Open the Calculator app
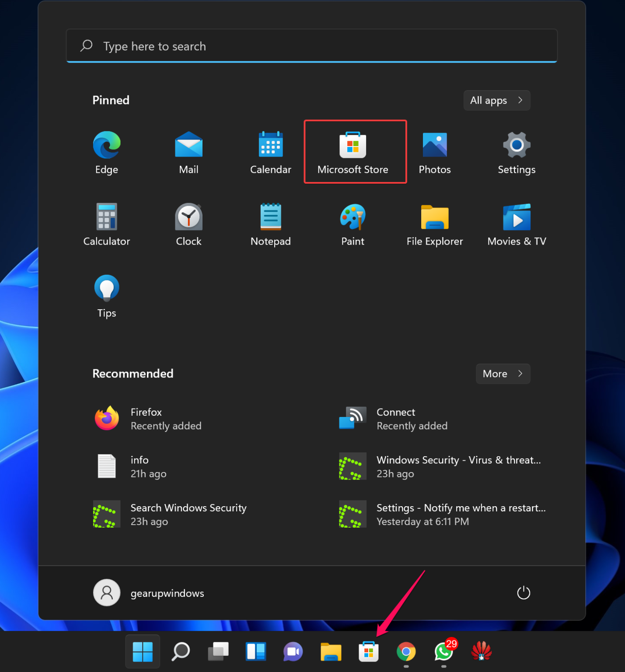 tap(107, 224)
